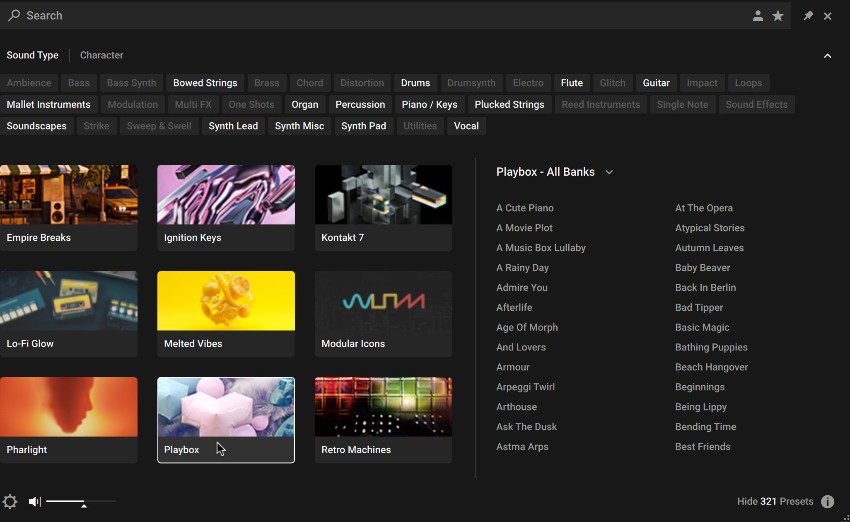This screenshot has height=522, width=850.
Task: Click the Ambience tag
Action: (29, 83)
